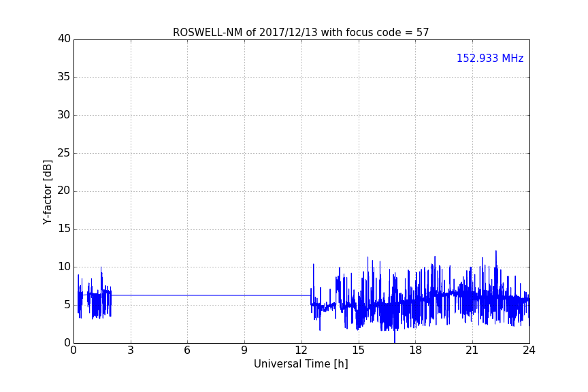
Task: Click the 'Y-factor [dB]' axis label
Action: pyautogui.click(x=47, y=192)
